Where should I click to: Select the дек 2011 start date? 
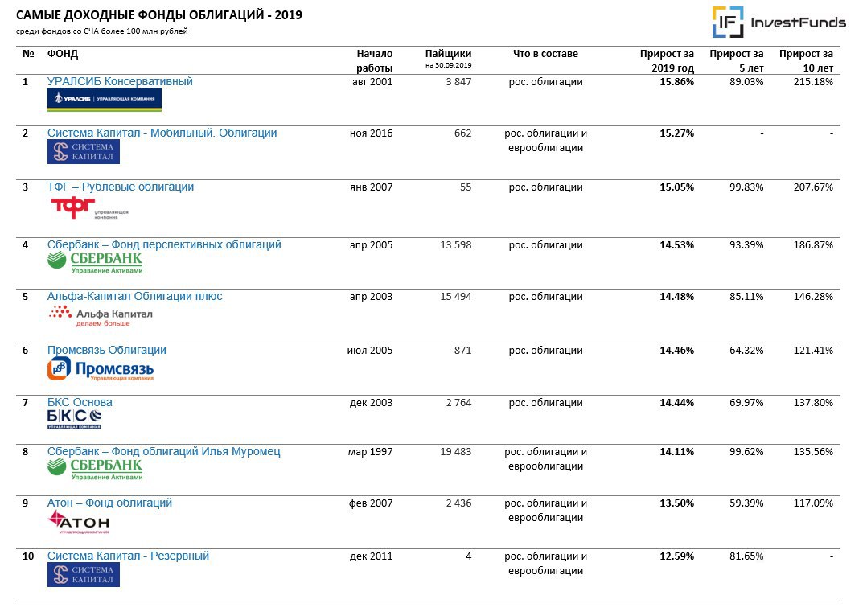click(371, 556)
